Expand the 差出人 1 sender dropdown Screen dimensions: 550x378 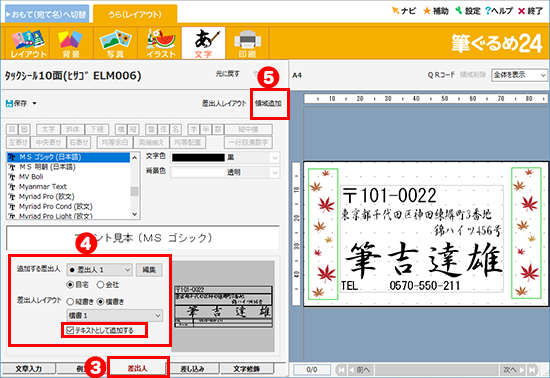pyautogui.click(x=100, y=270)
